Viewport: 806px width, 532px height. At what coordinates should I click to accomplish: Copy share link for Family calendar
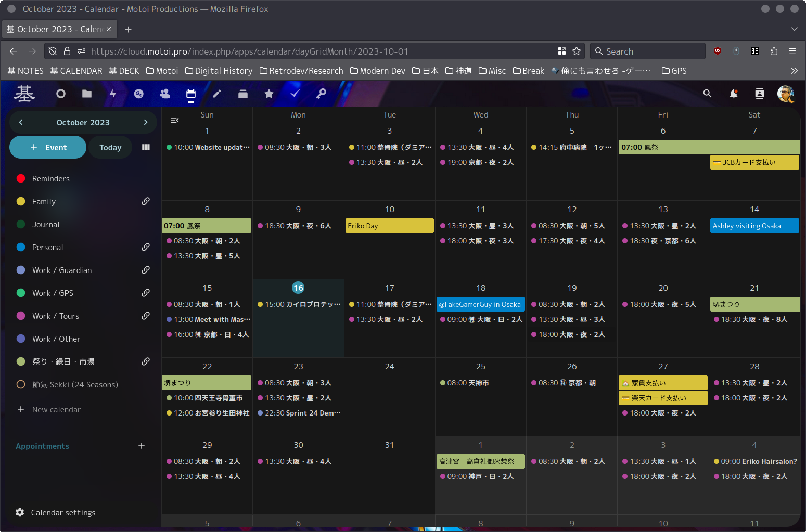[x=146, y=201]
